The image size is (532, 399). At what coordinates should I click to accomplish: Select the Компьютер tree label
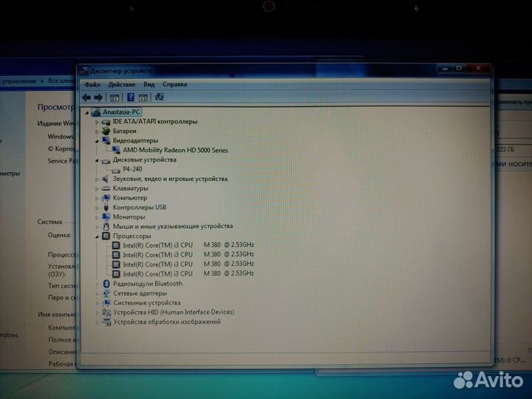click(130, 198)
